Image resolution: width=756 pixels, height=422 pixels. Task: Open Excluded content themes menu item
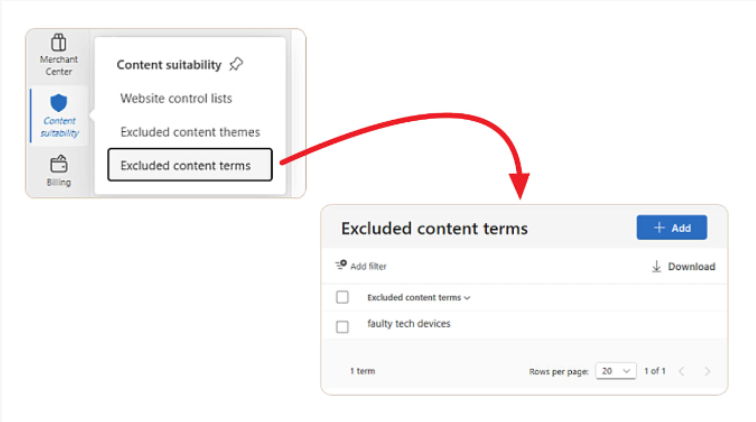(x=190, y=132)
